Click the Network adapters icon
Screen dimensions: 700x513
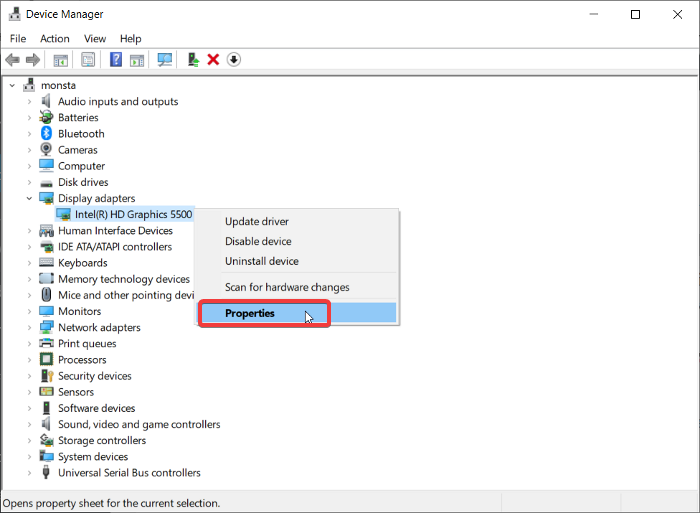[x=46, y=327]
